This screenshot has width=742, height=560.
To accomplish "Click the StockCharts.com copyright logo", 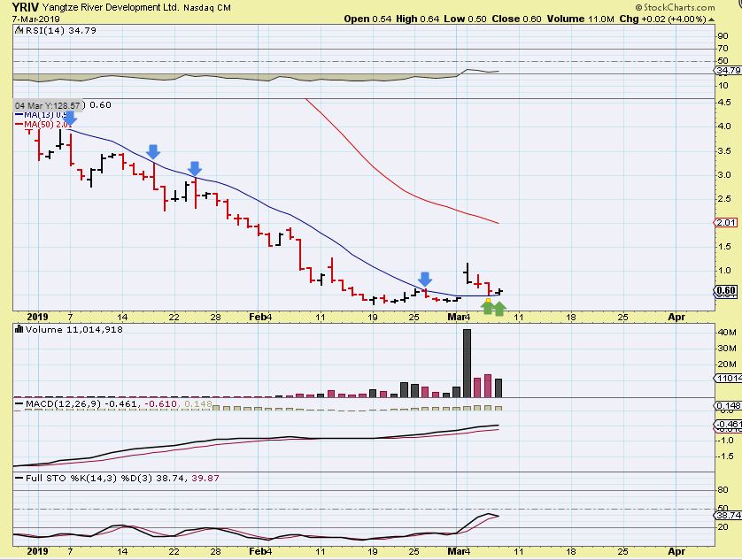I will click(676, 8).
